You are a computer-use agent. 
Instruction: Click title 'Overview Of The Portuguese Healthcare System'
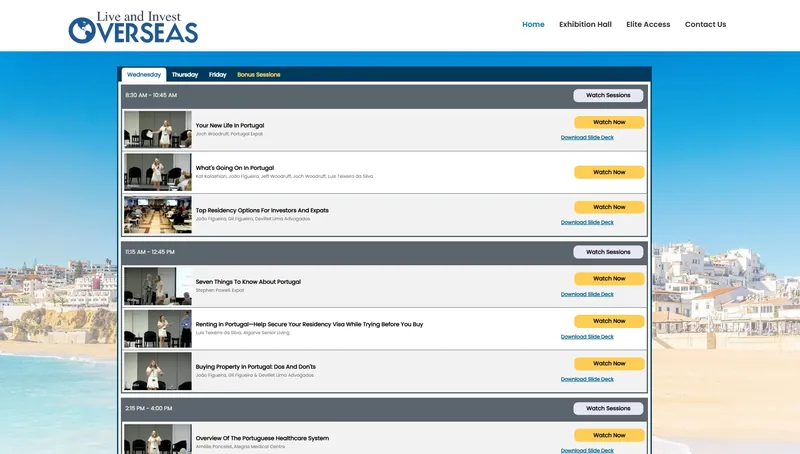coord(262,438)
